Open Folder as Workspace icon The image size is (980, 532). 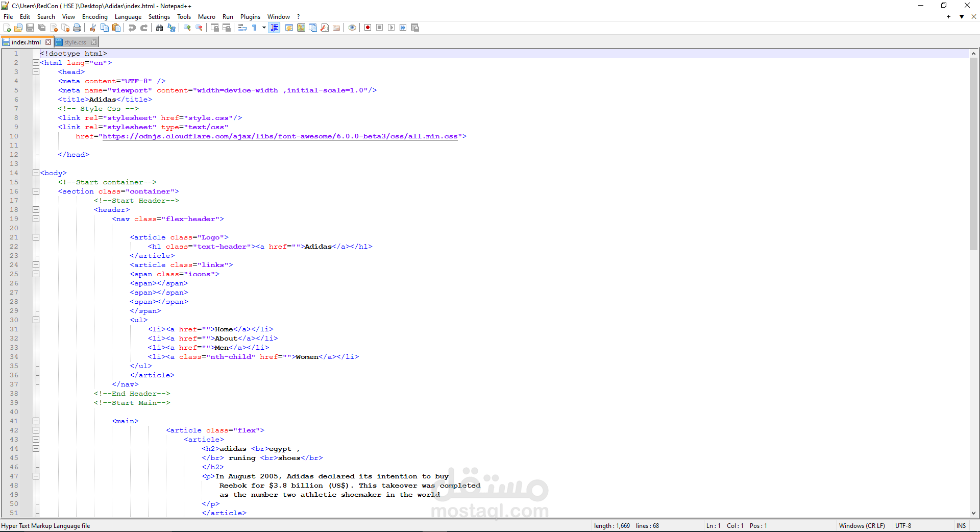[336, 28]
